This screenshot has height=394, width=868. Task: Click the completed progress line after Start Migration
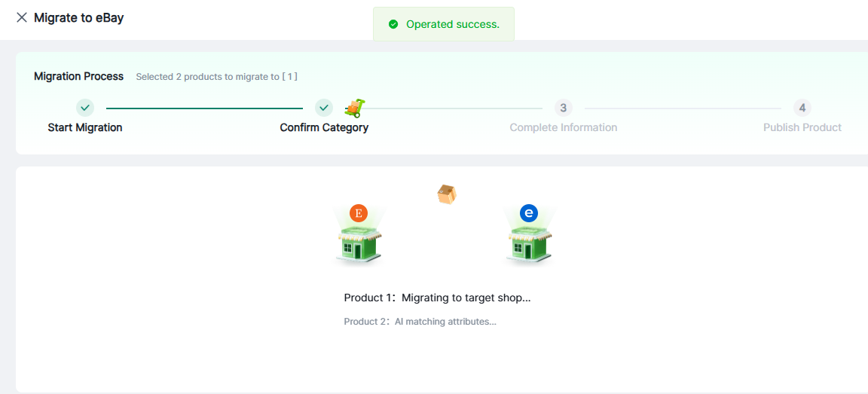(x=203, y=108)
